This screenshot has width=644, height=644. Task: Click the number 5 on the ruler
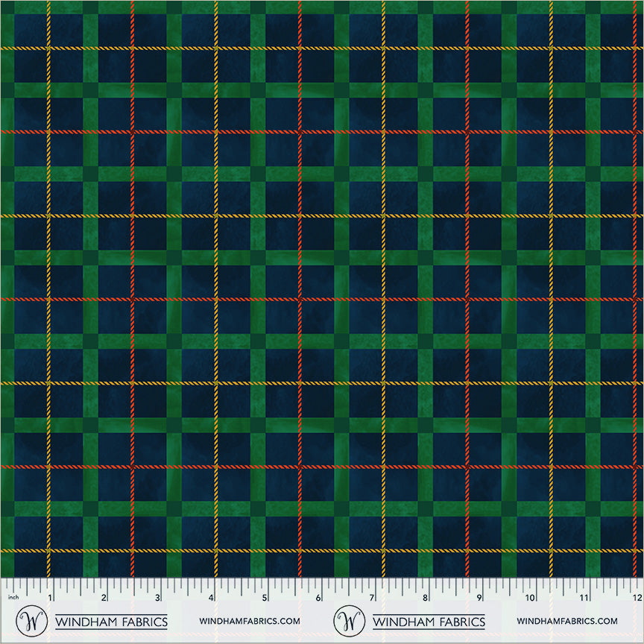tap(265, 598)
